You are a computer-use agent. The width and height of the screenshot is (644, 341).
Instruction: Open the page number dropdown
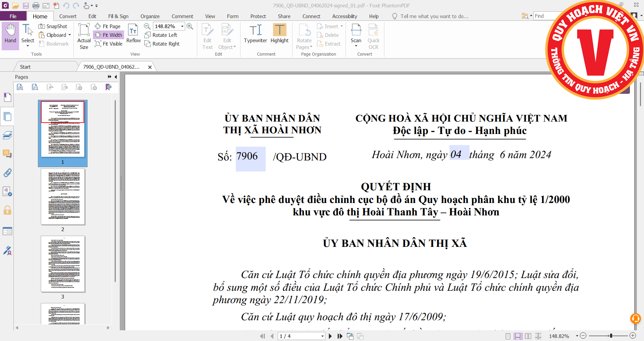point(322,336)
